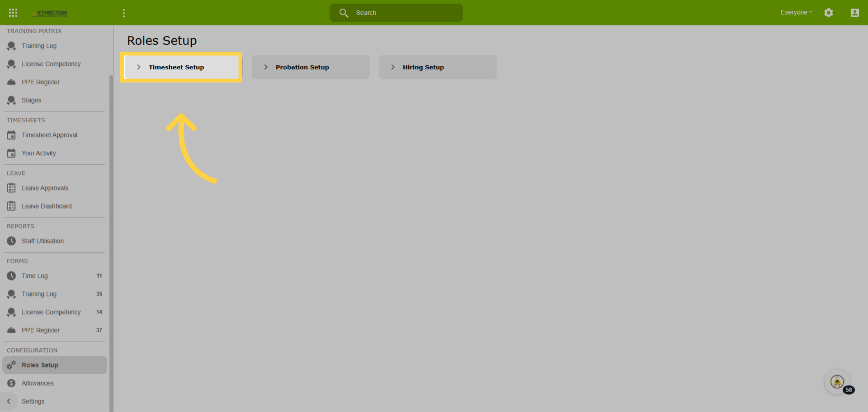Click the License Competency icon under Training Matrix
The height and width of the screenshot is (412, 868).
[x=11, y=64]
